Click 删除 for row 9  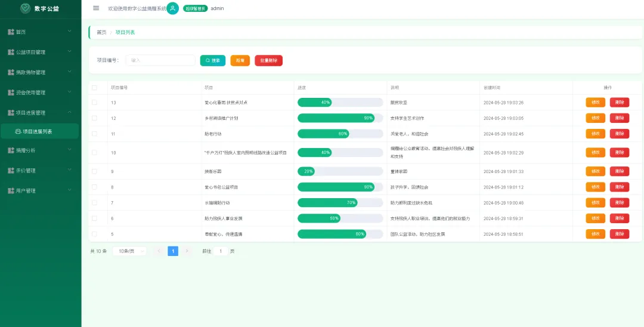tap(620, 171)
